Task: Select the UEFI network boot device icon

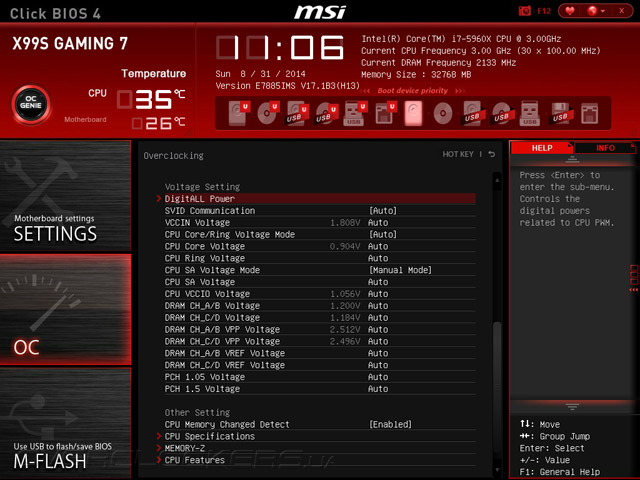Action: (385, 113)
